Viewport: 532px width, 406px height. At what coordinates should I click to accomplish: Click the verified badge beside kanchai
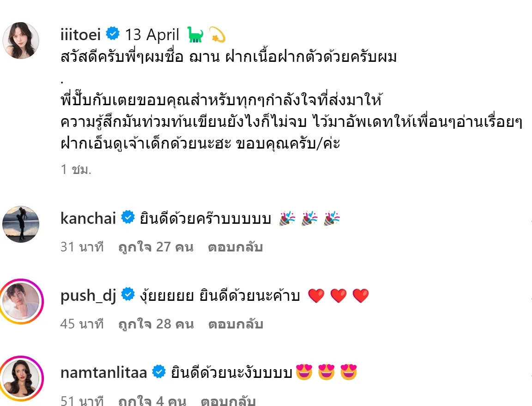point(128,217)
